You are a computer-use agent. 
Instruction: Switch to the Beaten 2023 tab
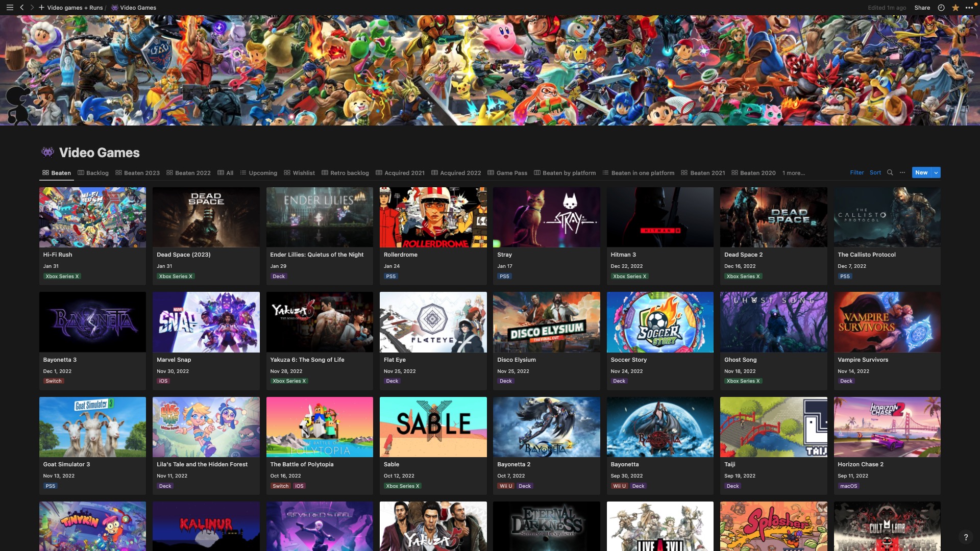137,173
